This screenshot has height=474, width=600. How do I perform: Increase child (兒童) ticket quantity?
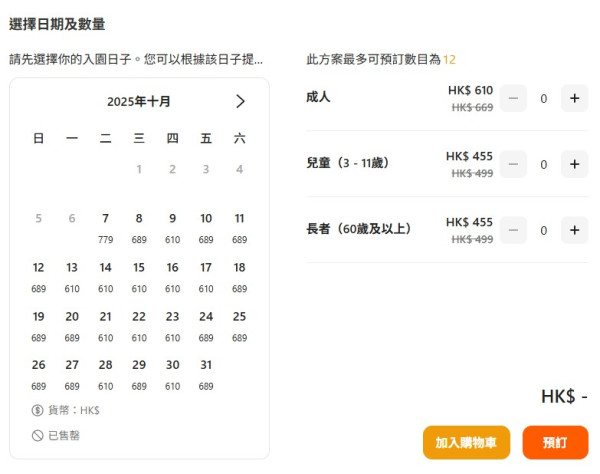click(574, 164)
